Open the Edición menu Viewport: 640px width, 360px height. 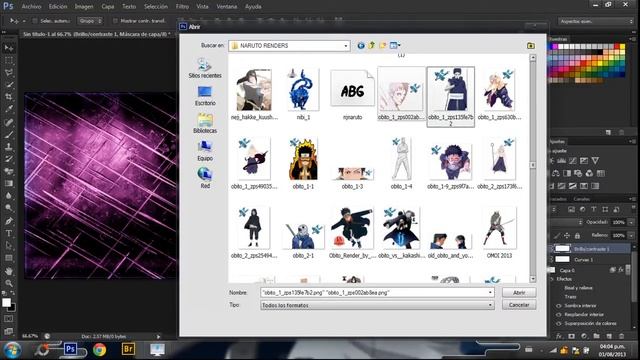point(58,7)
